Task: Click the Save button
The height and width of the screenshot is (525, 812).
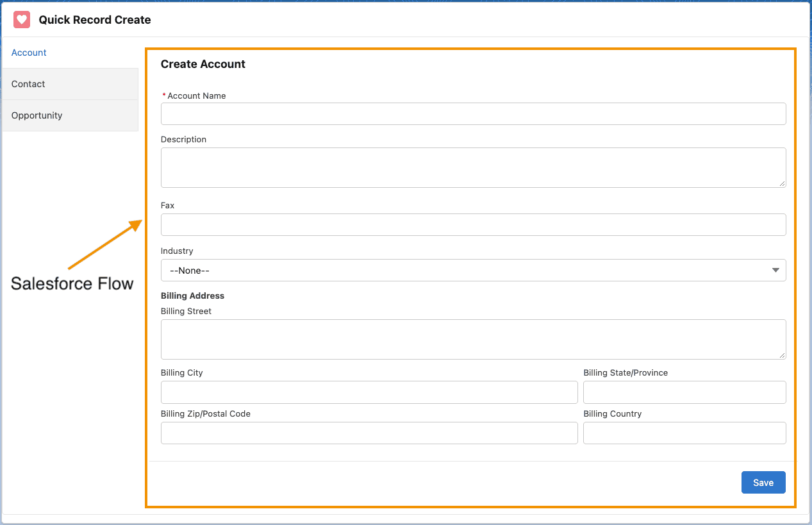Action: pos(763,483)
